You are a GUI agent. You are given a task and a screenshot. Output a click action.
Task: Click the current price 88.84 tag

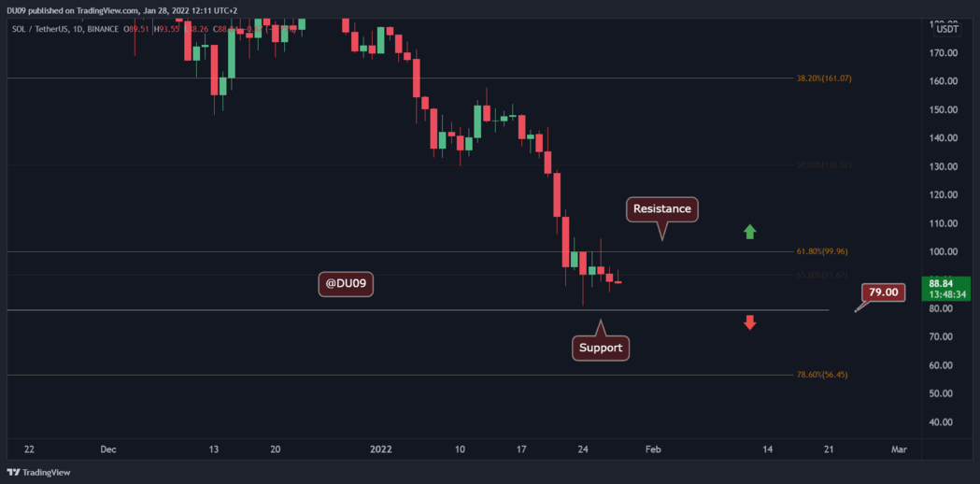pyautogui.click(x=947, y=282)
